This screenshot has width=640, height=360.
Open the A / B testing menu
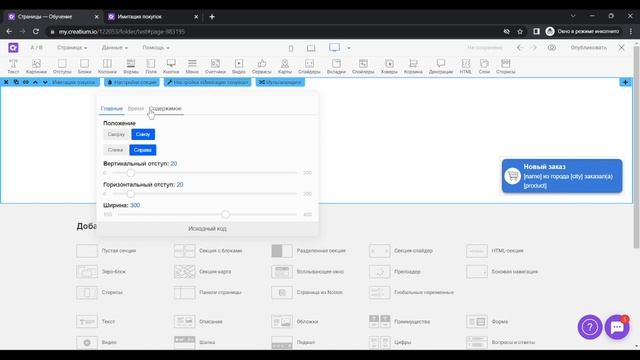click(x=36, y=48)
